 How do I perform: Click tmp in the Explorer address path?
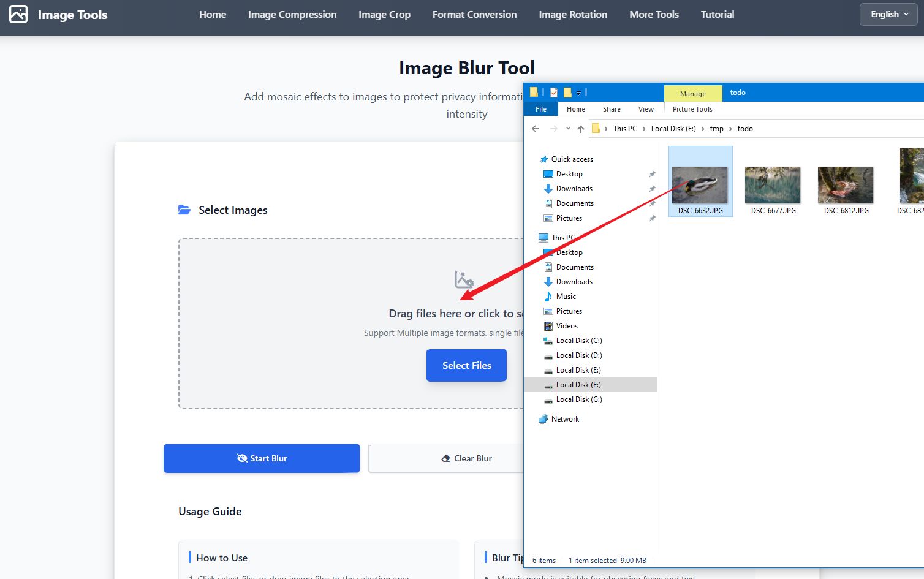[x=717, y=129]
